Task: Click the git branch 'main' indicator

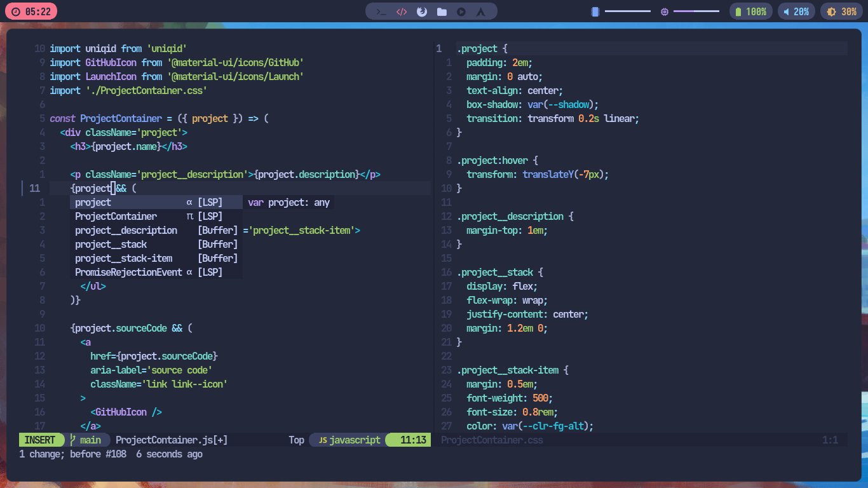Action: (86, 440)
